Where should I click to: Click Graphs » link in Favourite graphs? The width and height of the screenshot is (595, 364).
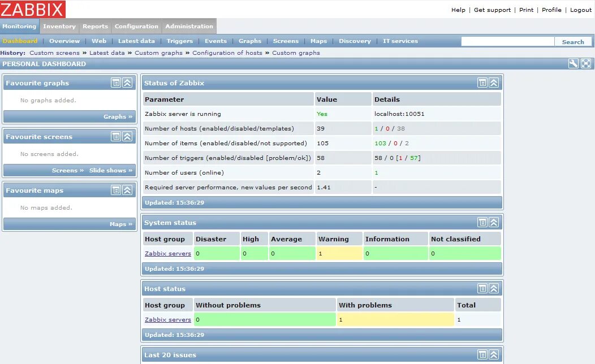click(118, 116)
